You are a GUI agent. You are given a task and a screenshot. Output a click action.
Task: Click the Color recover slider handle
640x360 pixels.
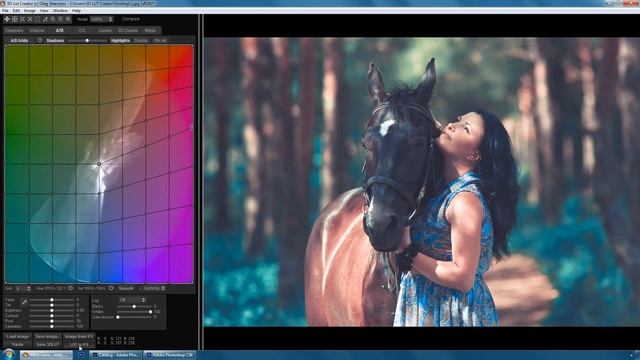pyautogui.click(x=118, y=317)
